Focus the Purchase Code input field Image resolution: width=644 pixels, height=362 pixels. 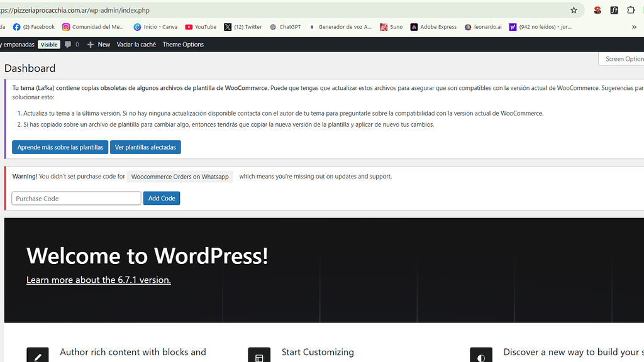pyautogui.click(x=76, y=198)
